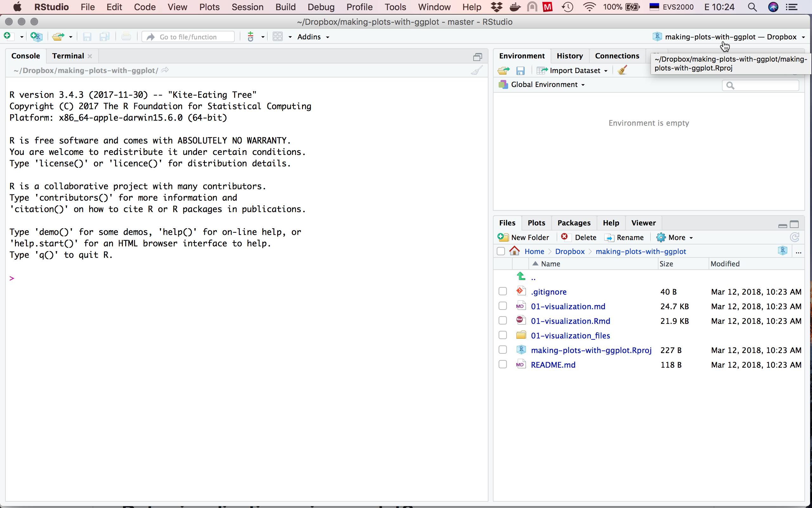Screen dimensions: 812x508
Task: Click the Rename button in Files pane
Action: pos(624,237)
